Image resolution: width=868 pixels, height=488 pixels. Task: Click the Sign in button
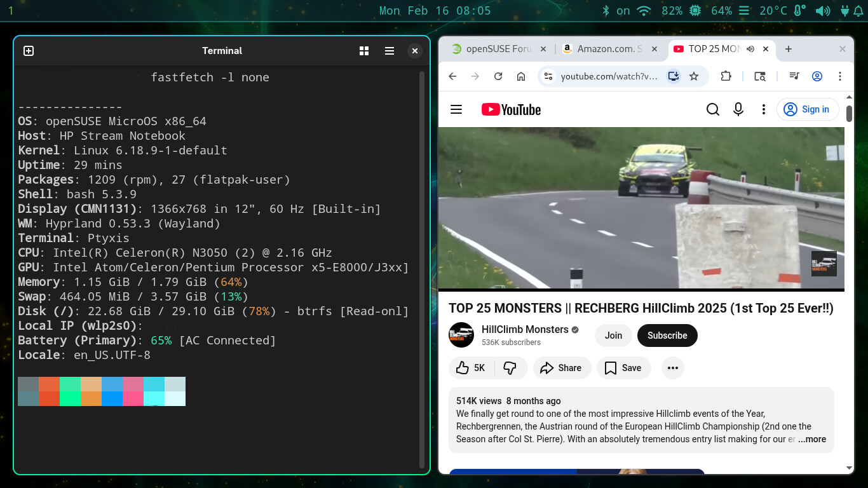pyautogui.click(x=808, y=109)
